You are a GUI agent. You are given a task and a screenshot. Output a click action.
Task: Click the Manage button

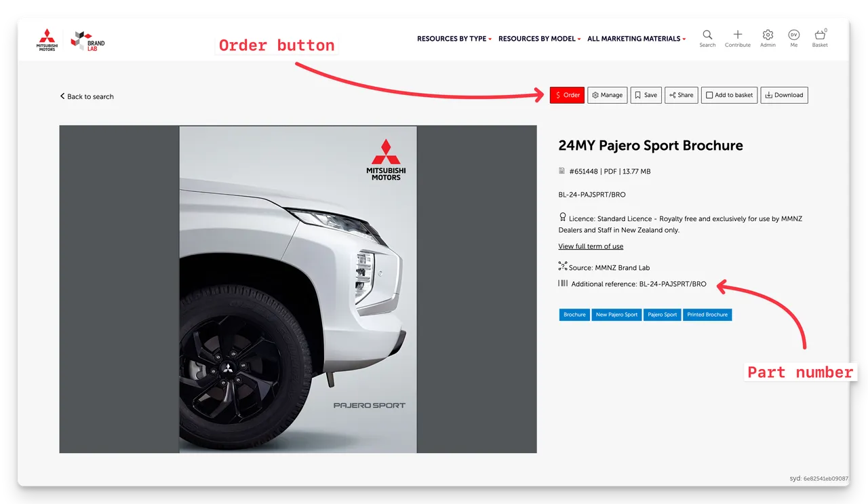[x=607, y=95]
